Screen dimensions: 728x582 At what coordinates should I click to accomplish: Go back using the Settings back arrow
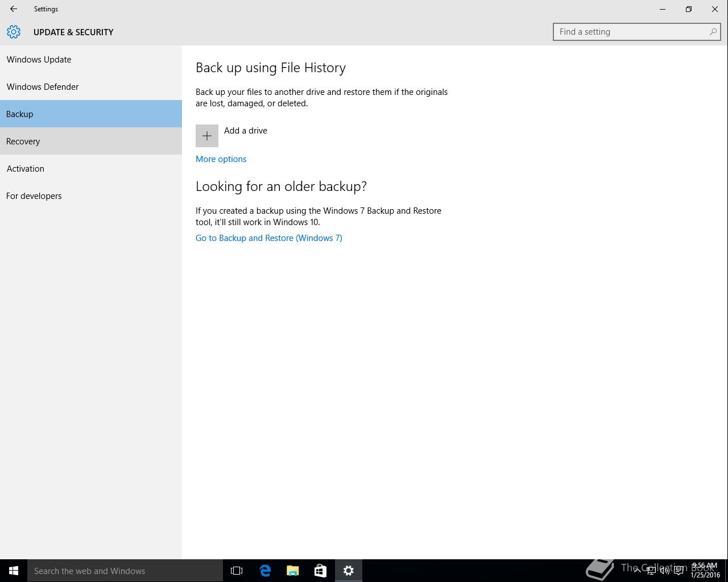14,9
